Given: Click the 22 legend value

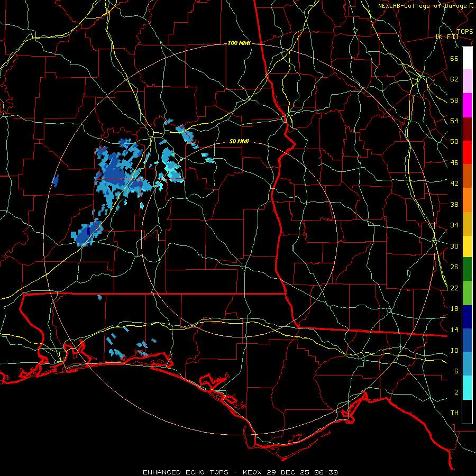Looking at the screenshot, I should (x=454, y=288).
